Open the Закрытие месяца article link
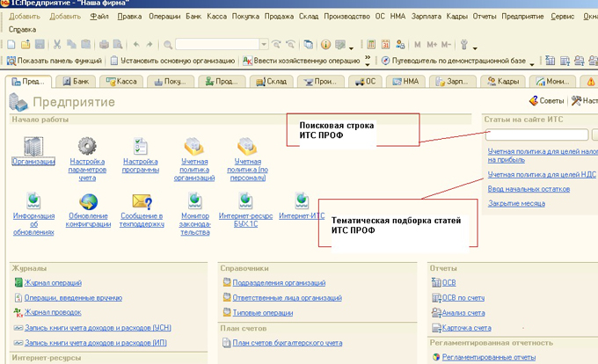The width and height of the screenshot is (598, 364). (516, 203)
